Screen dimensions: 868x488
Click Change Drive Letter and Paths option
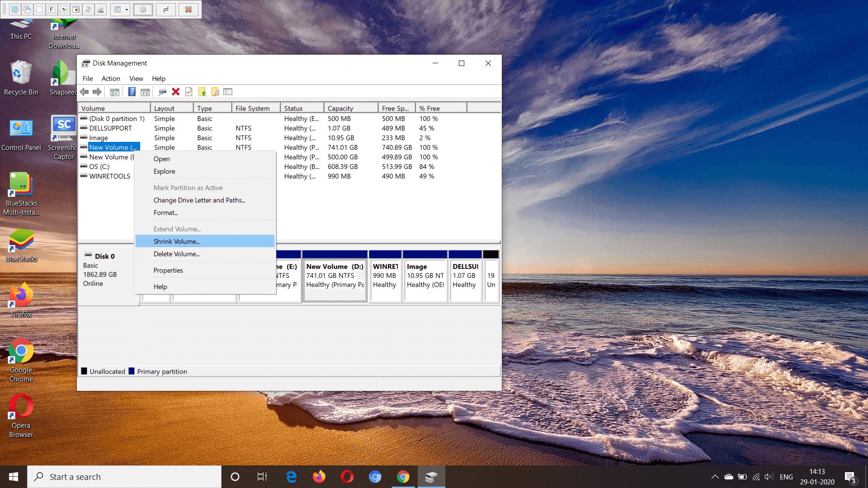(x=199, y=200)
